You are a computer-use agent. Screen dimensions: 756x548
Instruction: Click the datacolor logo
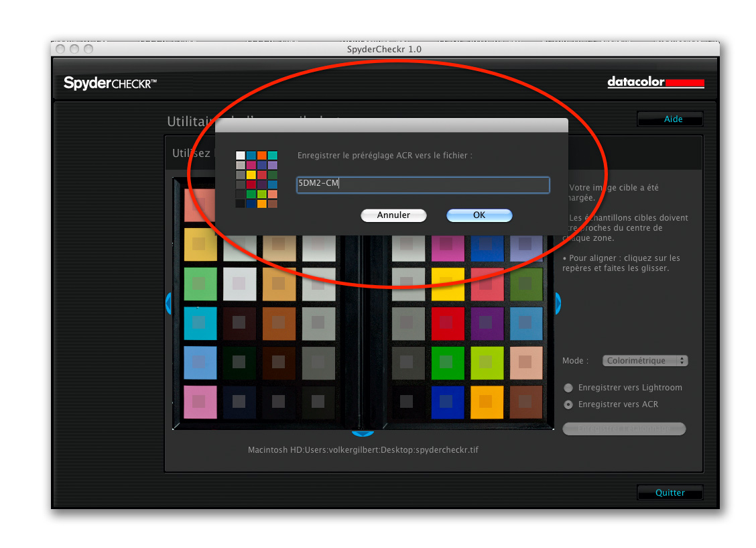click(655, 82)
